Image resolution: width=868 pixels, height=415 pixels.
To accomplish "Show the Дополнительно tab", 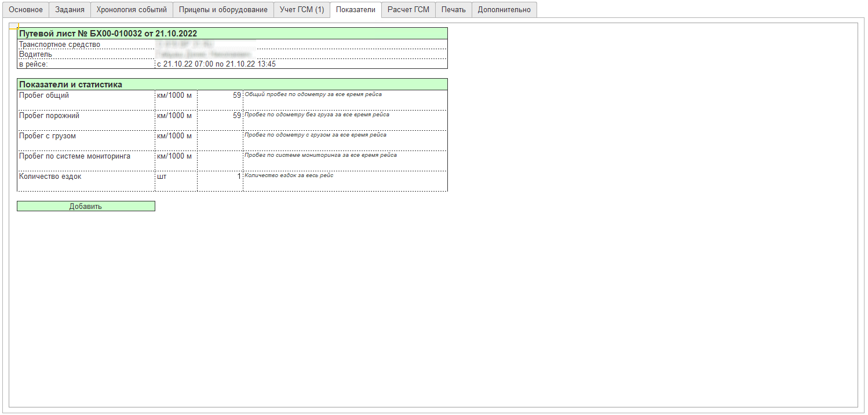I will point(504,10).
